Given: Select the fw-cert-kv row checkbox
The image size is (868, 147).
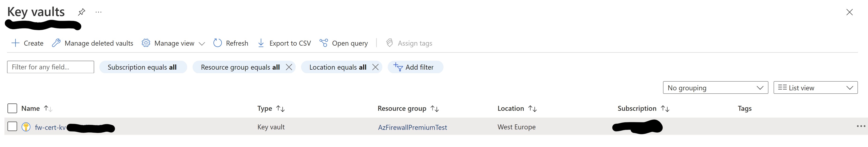Looking at the screenshot, I should 12,127.
